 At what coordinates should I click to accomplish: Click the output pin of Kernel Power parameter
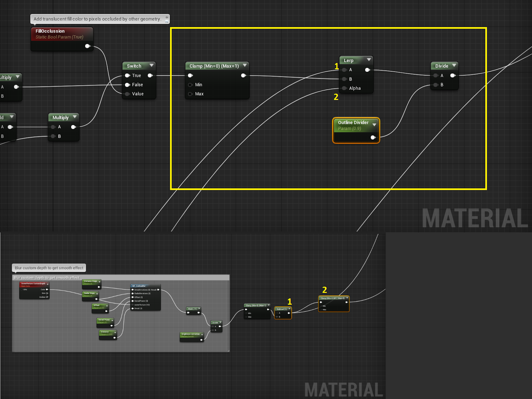coord(111,326)
